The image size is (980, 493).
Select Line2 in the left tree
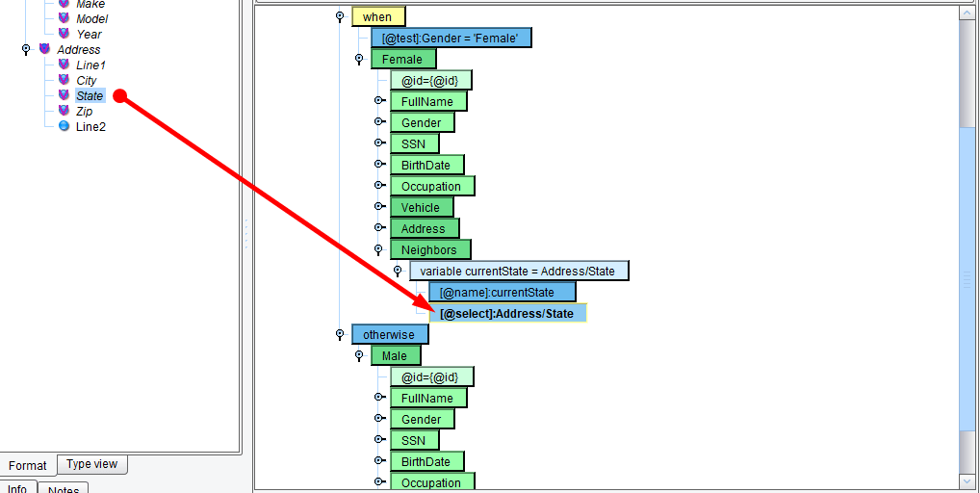pos(91,126)
